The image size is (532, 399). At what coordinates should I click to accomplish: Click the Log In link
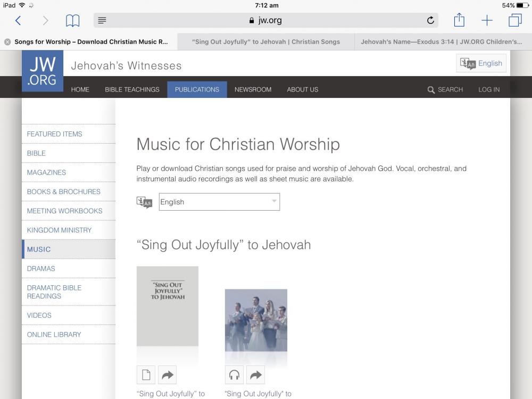pos(488,89)
